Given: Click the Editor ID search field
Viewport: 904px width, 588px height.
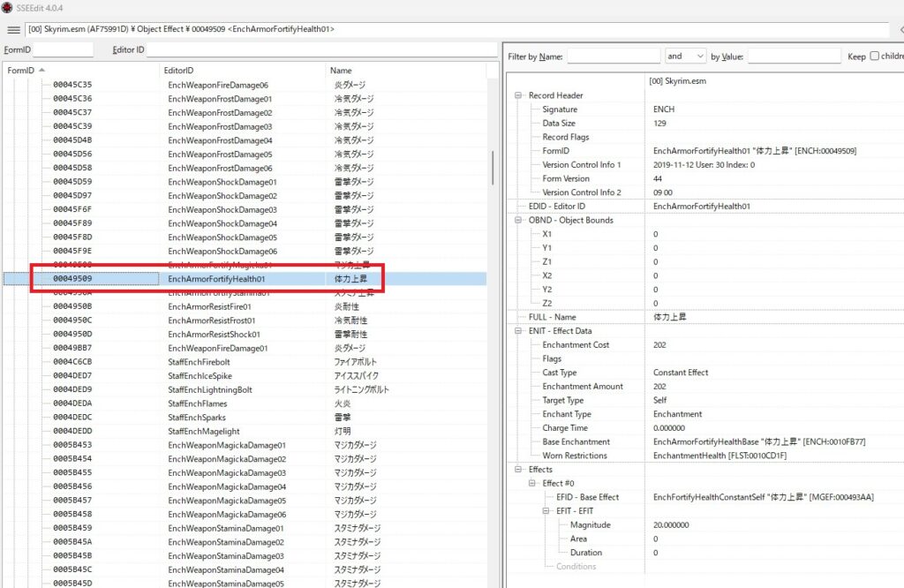Looking at the screenshot, I should coord(318,49).
